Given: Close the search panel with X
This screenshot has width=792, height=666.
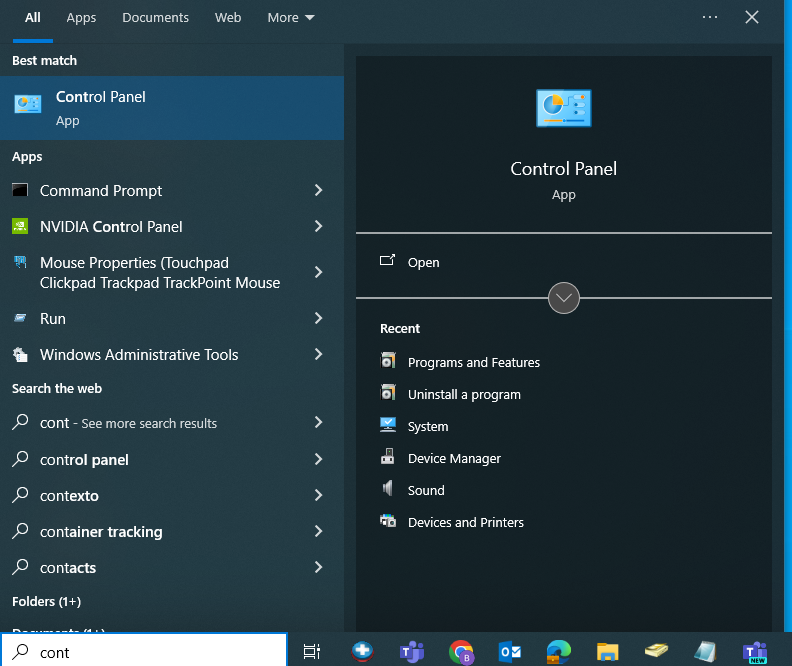Looking at the screenshot, I should point(752,17).
